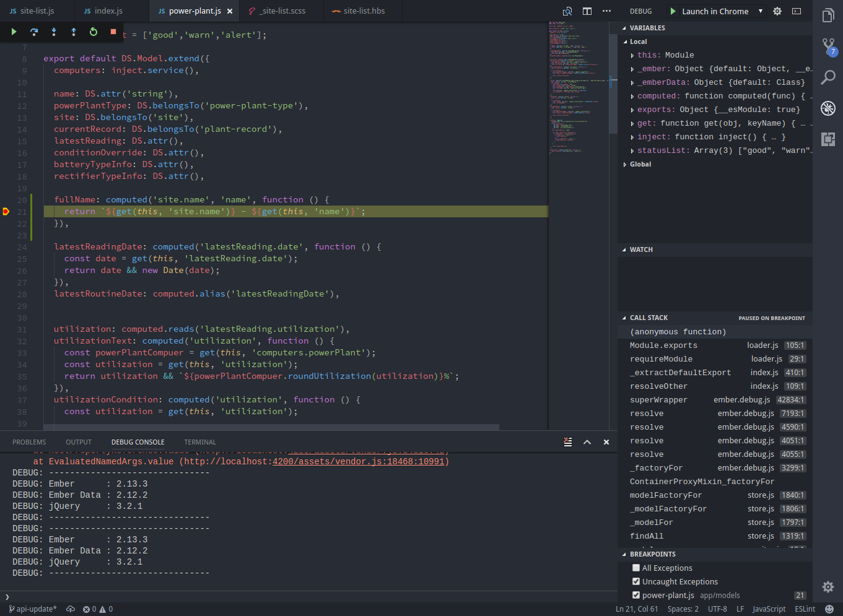Toggle the breakpoint marker on line 21
This screenshot has height=616, width=843.
click(x=6, y=212)
